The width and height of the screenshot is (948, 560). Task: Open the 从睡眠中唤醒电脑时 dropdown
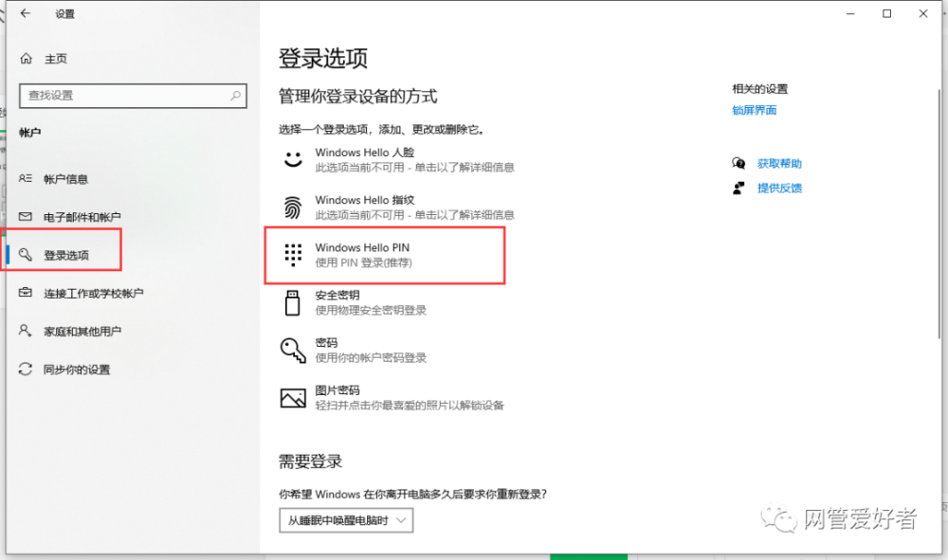pyautogui.click(x=346, y=520)
